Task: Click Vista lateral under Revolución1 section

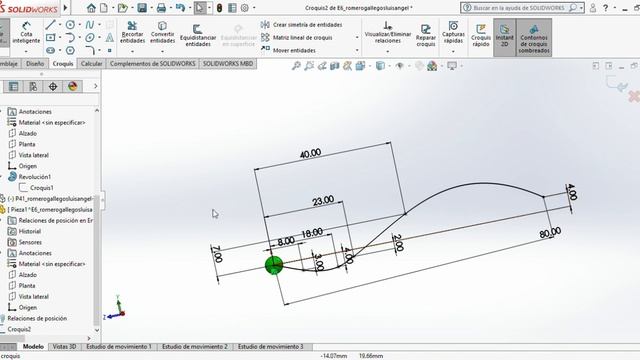Action: 33,155
